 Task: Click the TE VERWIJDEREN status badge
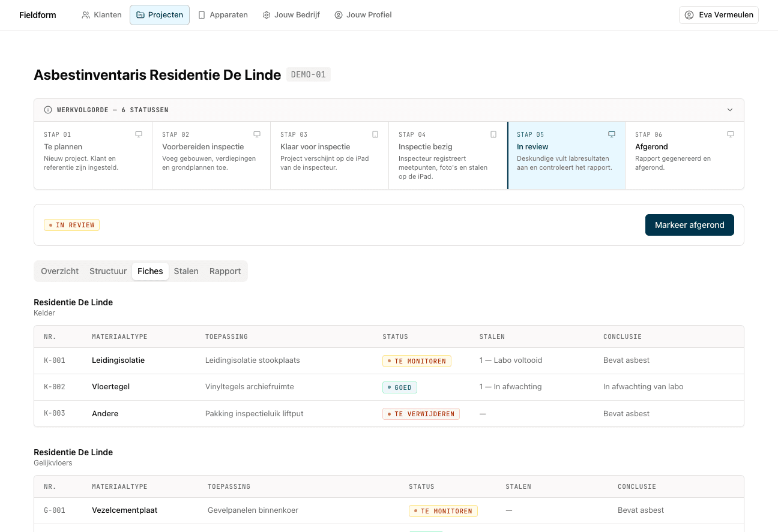pyautogui.click(x=421, y=414)
